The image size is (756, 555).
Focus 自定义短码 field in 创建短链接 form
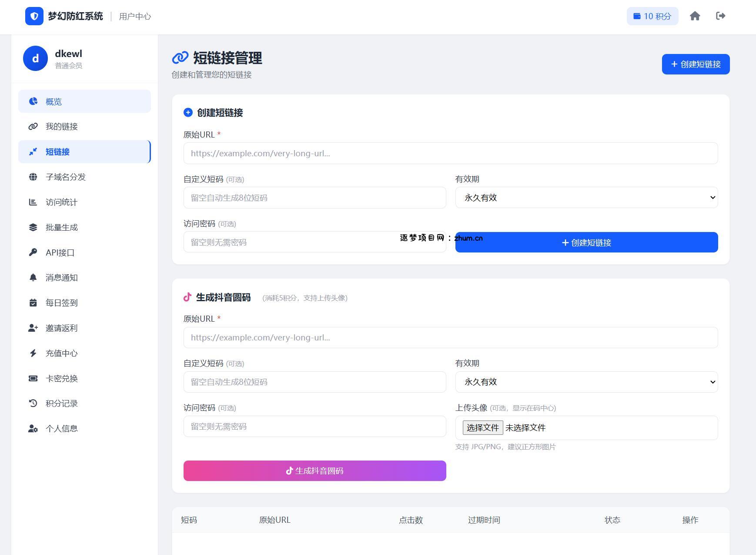[x=314, y=198]
